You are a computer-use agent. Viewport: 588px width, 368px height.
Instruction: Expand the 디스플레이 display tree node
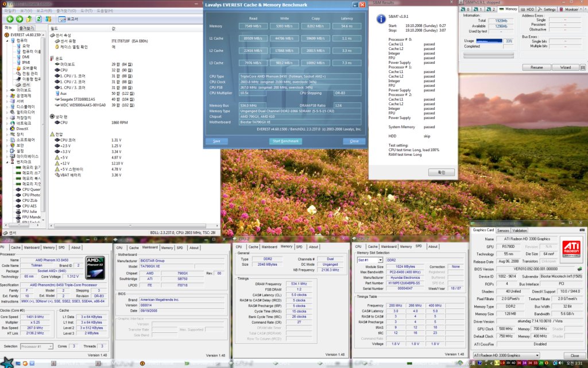pos(7,106)
